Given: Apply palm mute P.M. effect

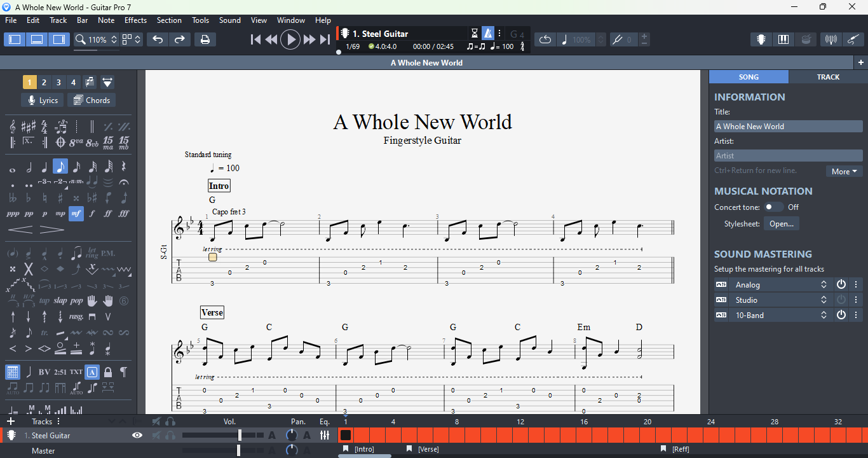Looking at the screenshot, I should (x=108, y=253).
